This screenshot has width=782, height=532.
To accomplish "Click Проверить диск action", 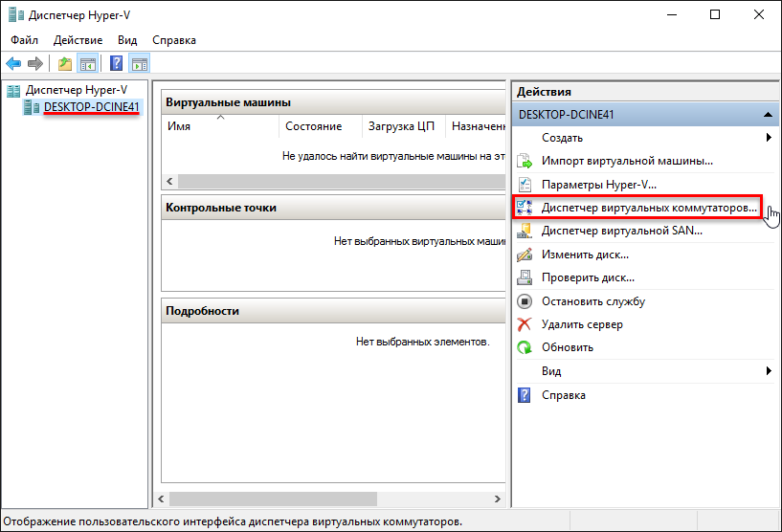I will [x=588, y=277].
